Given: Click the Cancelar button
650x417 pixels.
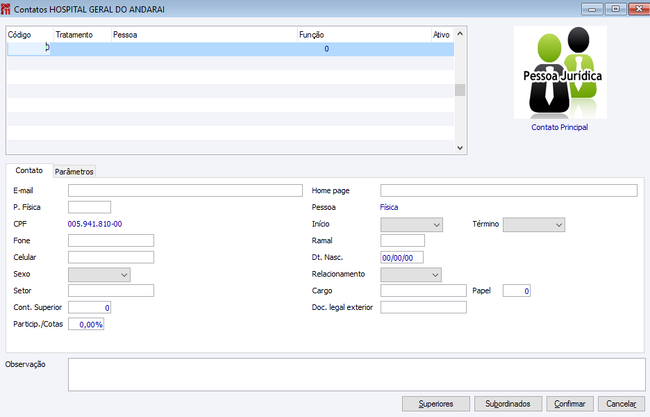Looking at the screenshot, I should [x=621, y=404].
